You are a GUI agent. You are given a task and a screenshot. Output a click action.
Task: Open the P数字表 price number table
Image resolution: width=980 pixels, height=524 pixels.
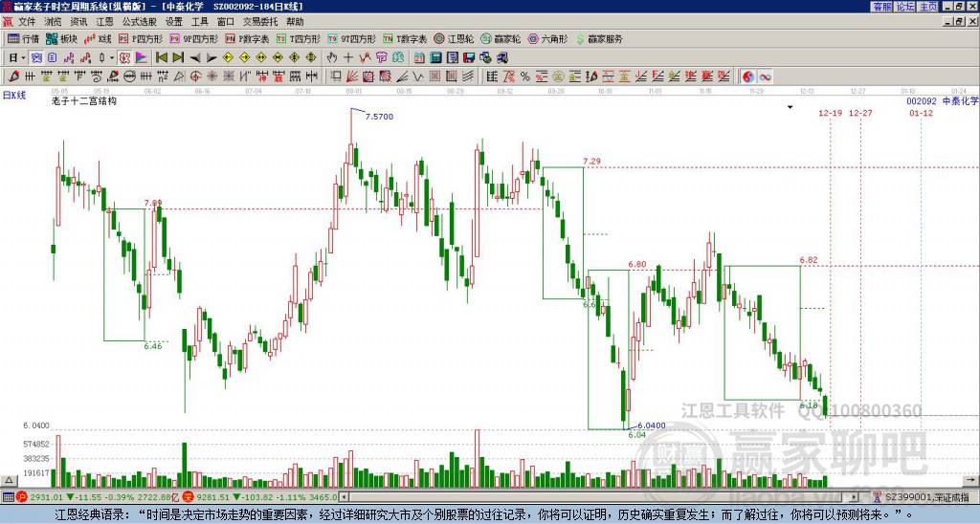247,38
